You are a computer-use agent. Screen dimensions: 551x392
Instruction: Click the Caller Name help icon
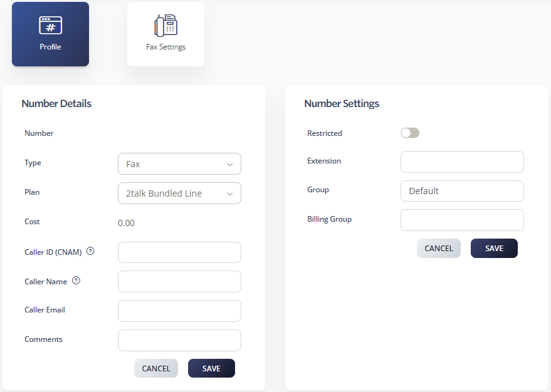76,281
